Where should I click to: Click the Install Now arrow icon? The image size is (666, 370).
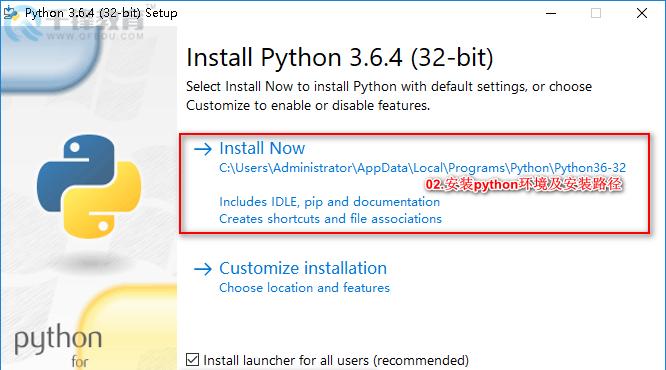pyautogui.click(x=203, y=149)
